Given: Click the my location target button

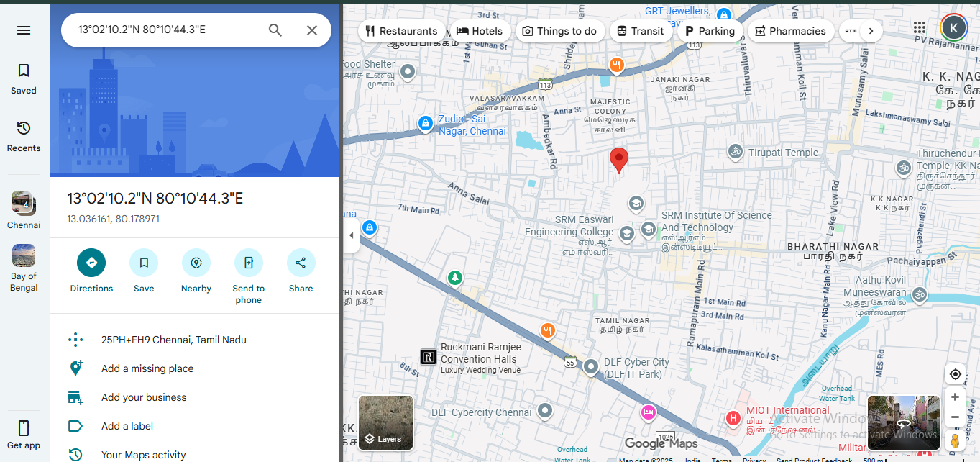Looking at the screenshot, I should [955, 374].
